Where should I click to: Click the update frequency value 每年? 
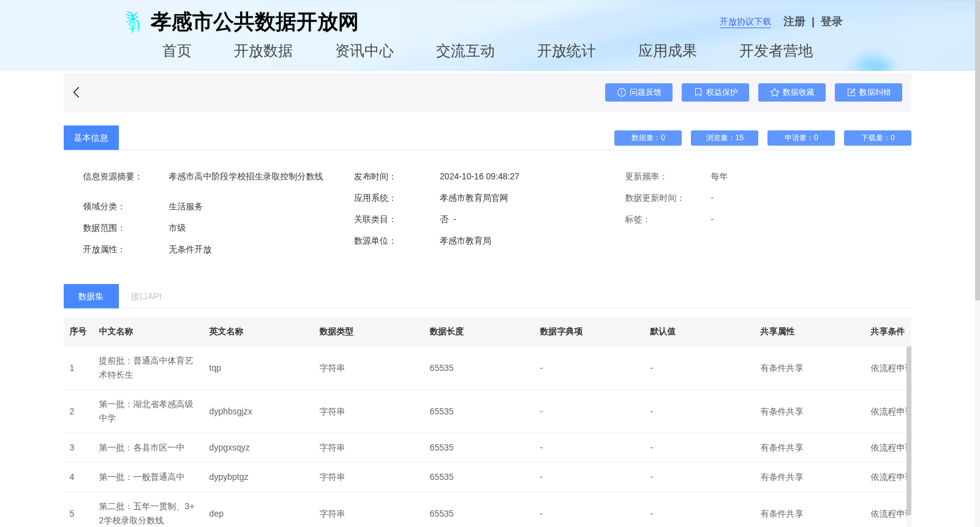tap(719, 176)
